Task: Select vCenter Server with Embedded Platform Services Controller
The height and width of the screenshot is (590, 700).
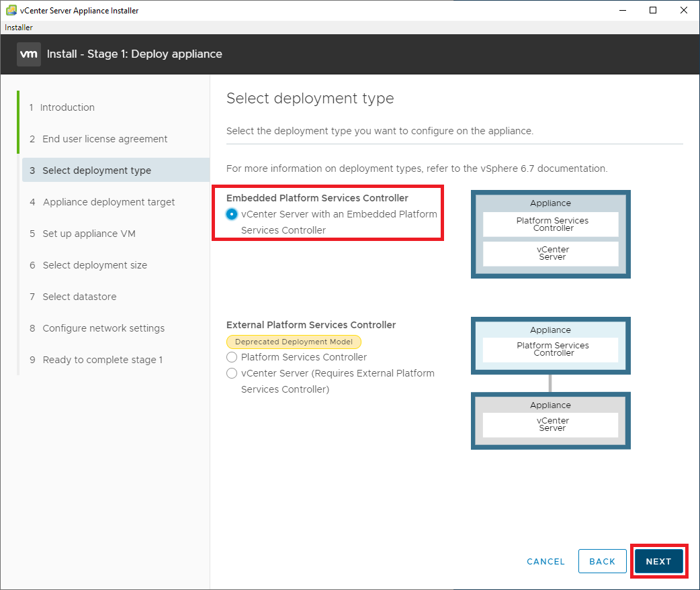Action: point(232,214)
